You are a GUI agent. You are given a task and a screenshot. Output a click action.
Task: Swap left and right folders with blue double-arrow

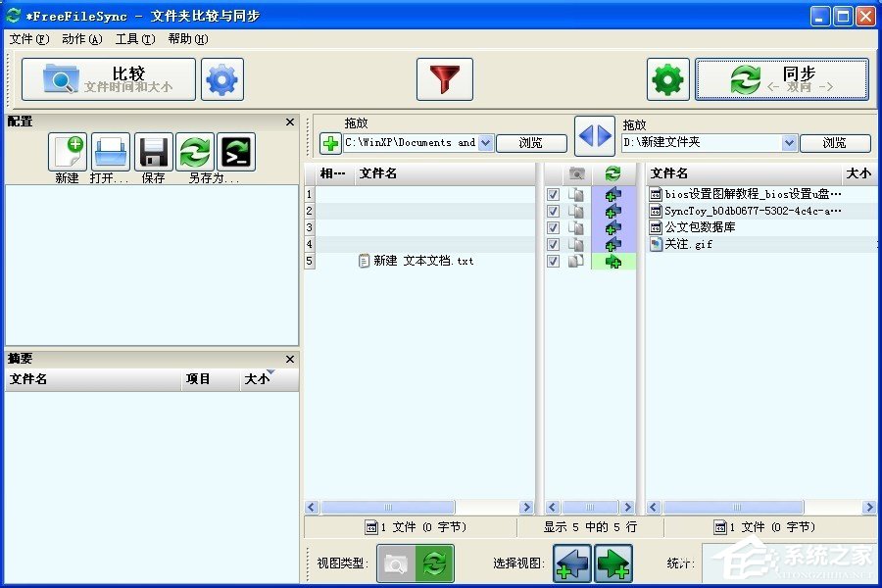click(x=595, y=136)
